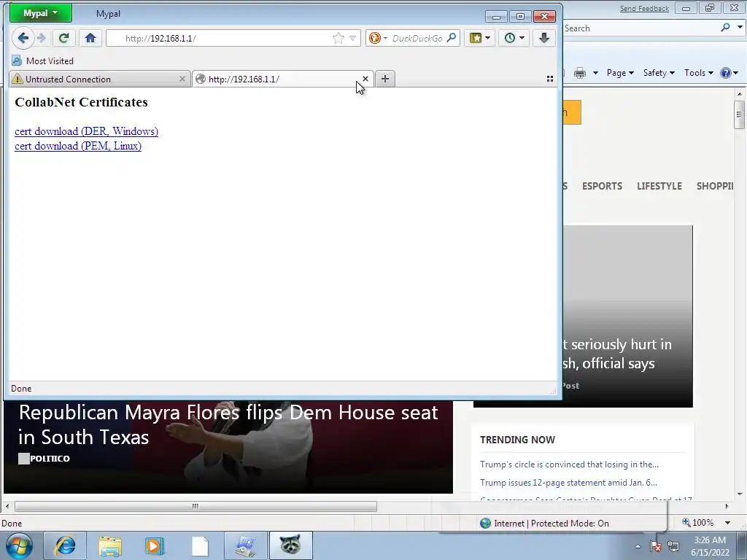Open the URL history dropdown arrow
The image size is (747, 560).
click(x=352, y=38)
